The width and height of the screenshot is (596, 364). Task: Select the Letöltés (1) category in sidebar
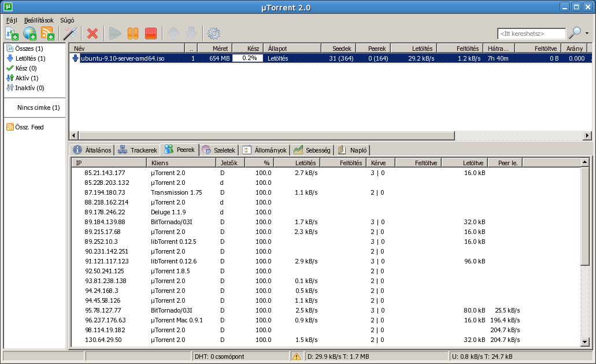tap(29, 58)
